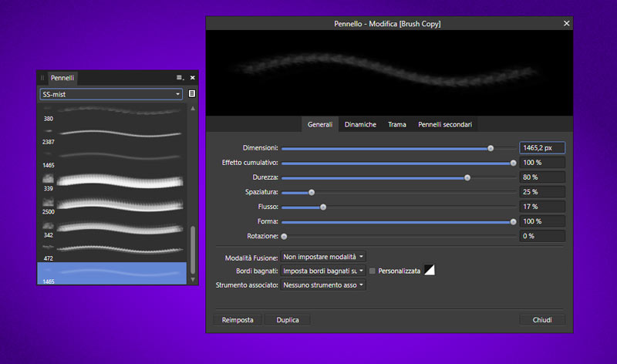This screenshot has width=617, height=364.
Task: Open the Personalizzata wet edges curve swatch
Action: click(x=430, y=271)
